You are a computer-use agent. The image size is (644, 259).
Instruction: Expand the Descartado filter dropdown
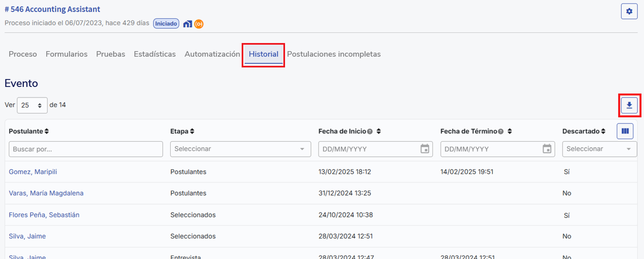point(628,149)
